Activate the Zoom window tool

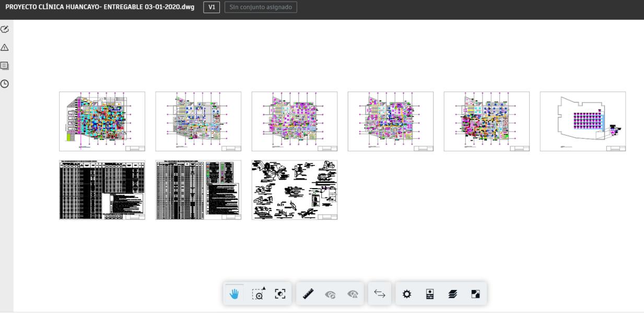[258, 295]
